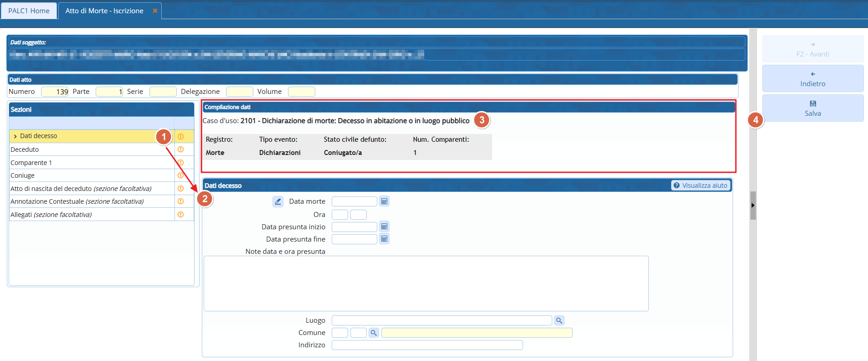Open Visualizza aiuto help link
The width and height of the screenshot is (868, 361).
[700, 186]
